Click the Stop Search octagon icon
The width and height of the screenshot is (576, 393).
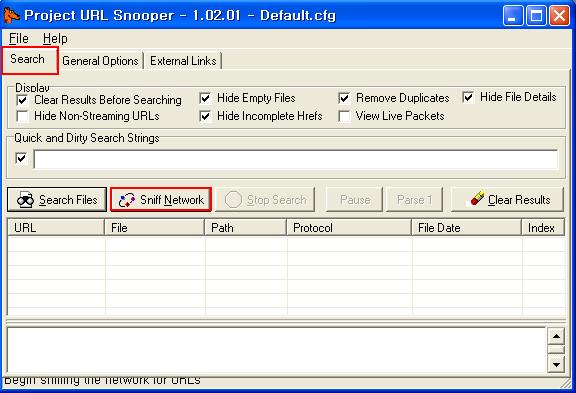tap(233, 200)
